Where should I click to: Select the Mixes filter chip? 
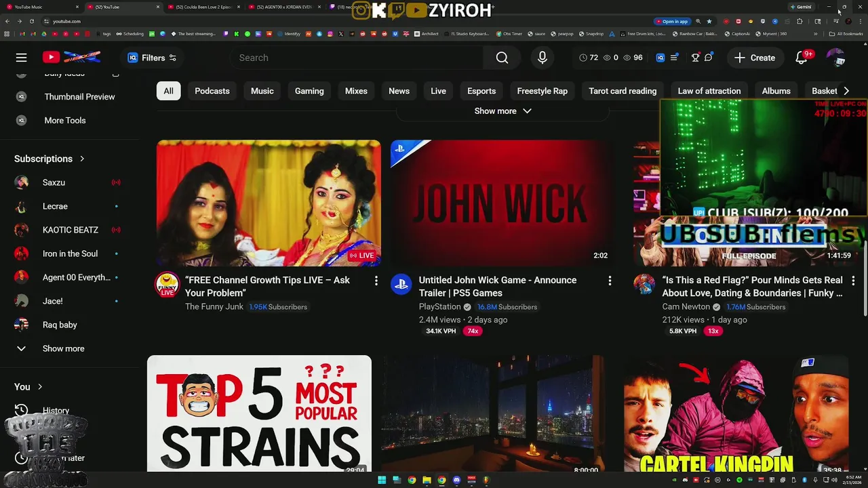click(356, 91)
